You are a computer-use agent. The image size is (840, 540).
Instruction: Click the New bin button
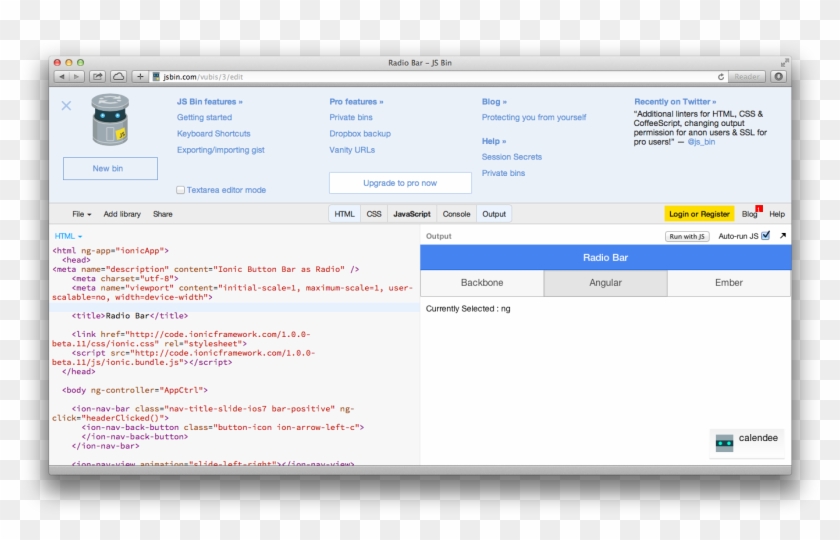tap(109, 169)
